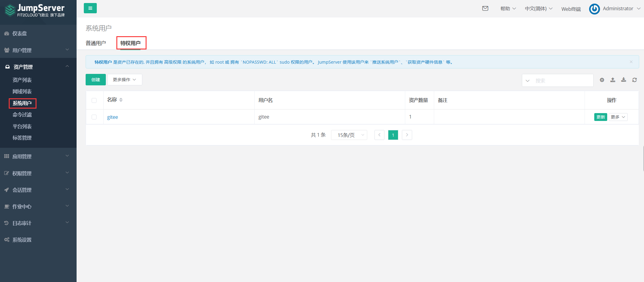Viewport: 644px width, 282px height.
Task: Click the 系统设置 gears icon
Action: coord(7,239)
